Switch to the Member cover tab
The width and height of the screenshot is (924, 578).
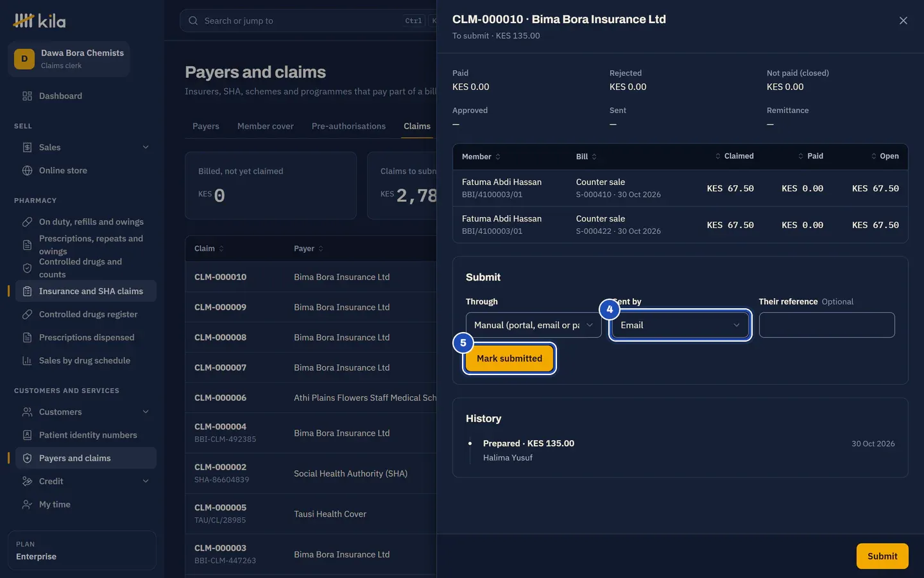pyautogui.click(x=266, y=127)
